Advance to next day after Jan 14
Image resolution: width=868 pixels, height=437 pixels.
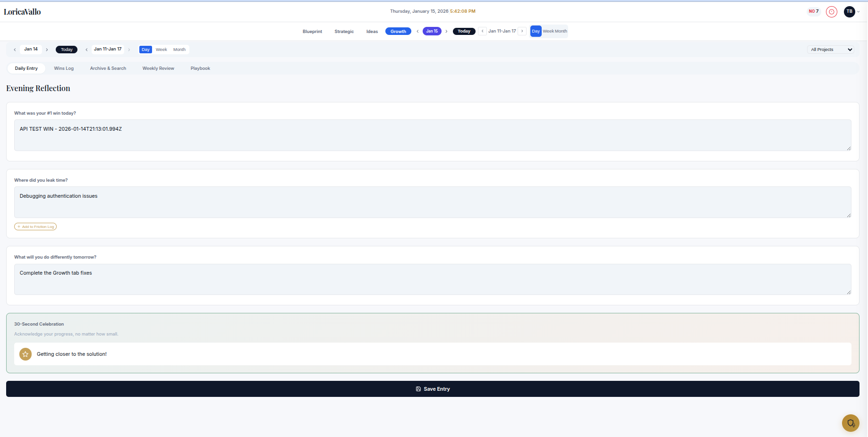[47, 50]
